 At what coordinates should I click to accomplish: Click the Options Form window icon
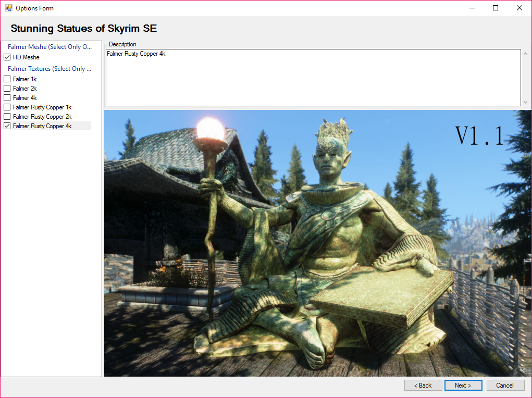[8, 8]
